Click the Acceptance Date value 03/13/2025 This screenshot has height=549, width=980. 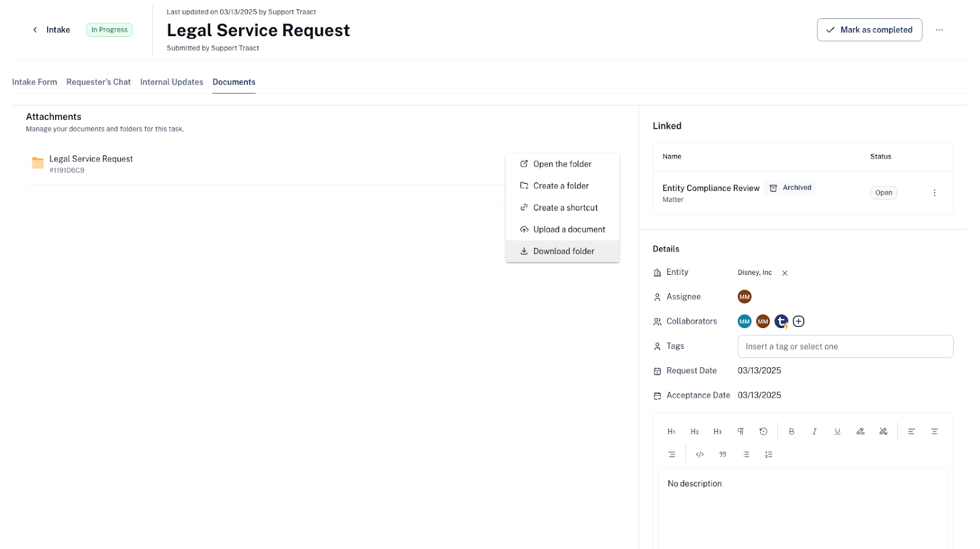pos(759,395)
